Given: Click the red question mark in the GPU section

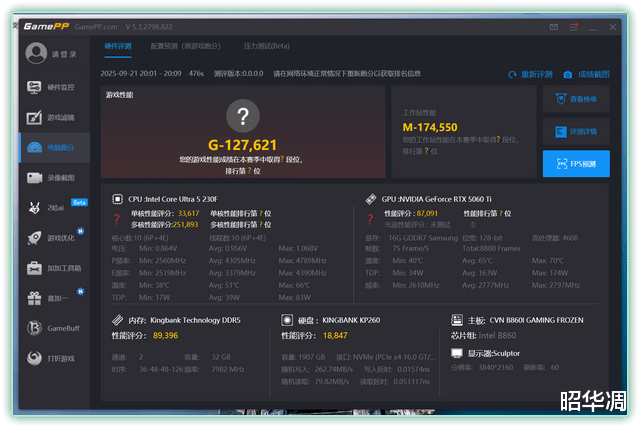Looking at the screenshot, I should pos(370,219).
